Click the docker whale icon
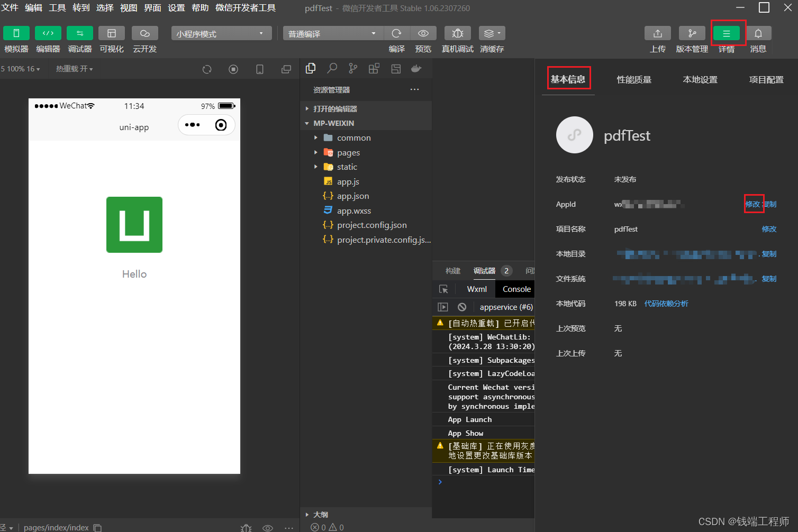This screenshot has height=532, width=798. [416, 68]
